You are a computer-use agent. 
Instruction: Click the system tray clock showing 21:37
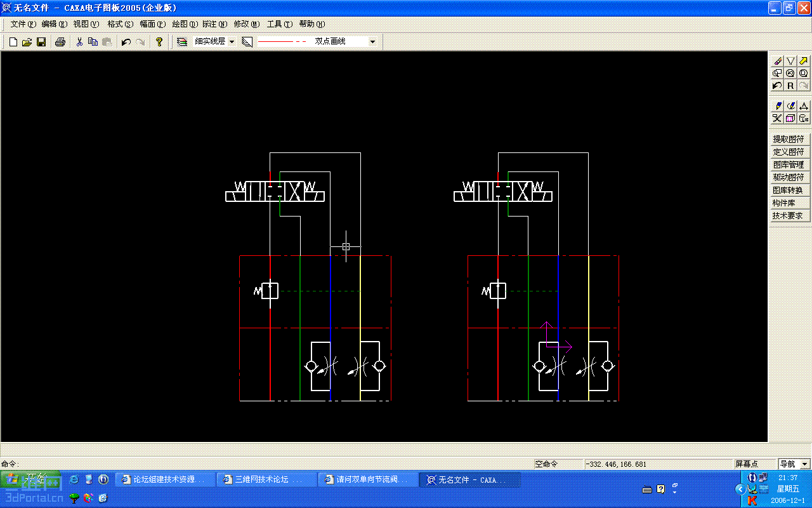[x=788, y=478]
